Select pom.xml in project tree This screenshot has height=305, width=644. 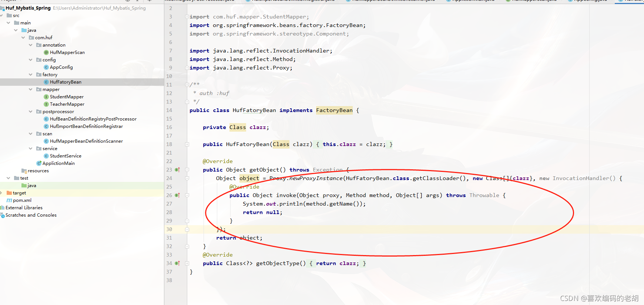pos(22,200)
